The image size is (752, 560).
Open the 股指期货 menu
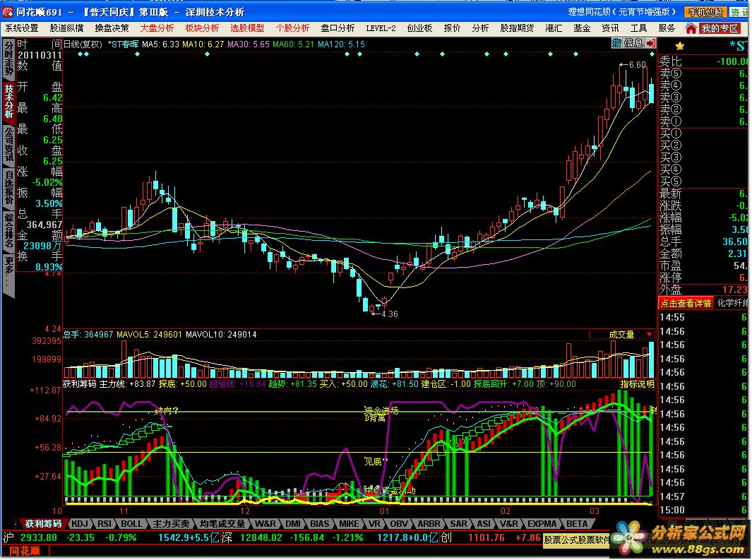tap(517, 28)
